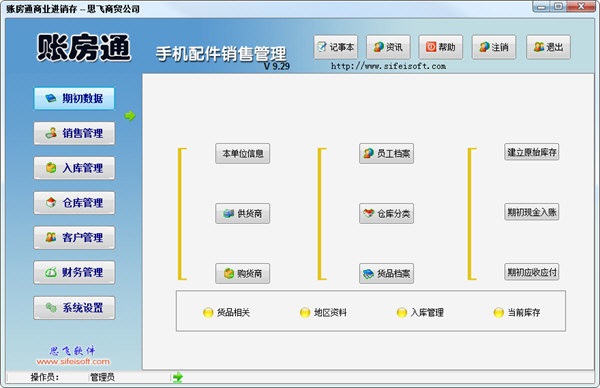Click 期初应收应付 button
Screen dimensions: 600x388
pyautogui.click(x=532, y=272)
